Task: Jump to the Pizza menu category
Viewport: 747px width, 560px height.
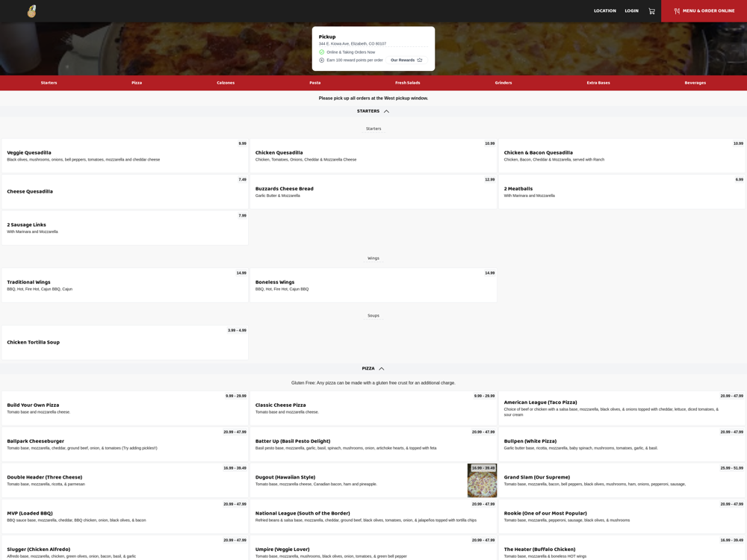Action: [x=137, y=83]
